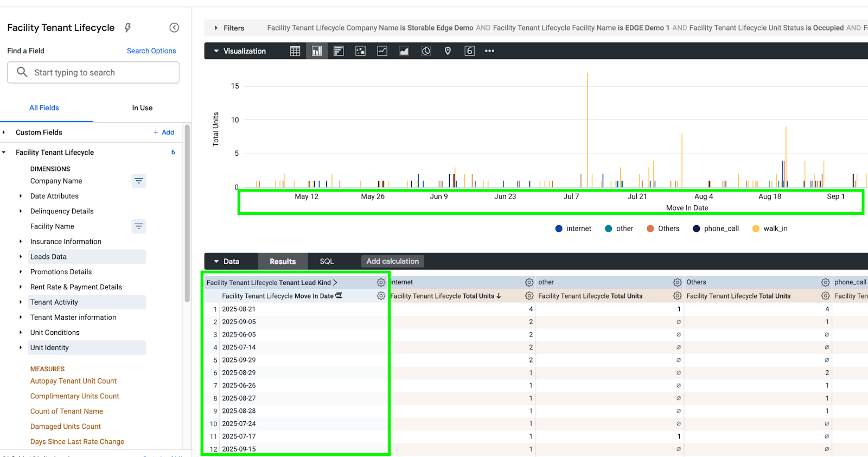
Task: Select the single value visualization
Action: click(x=469, y=51)
